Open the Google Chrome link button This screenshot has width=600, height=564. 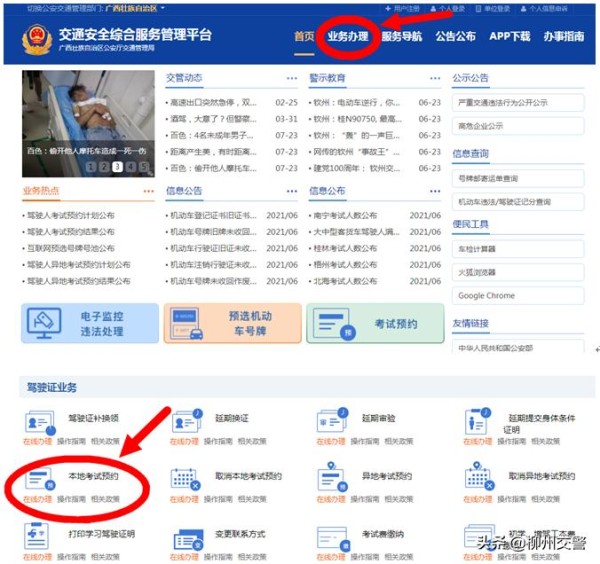(518, 295)
